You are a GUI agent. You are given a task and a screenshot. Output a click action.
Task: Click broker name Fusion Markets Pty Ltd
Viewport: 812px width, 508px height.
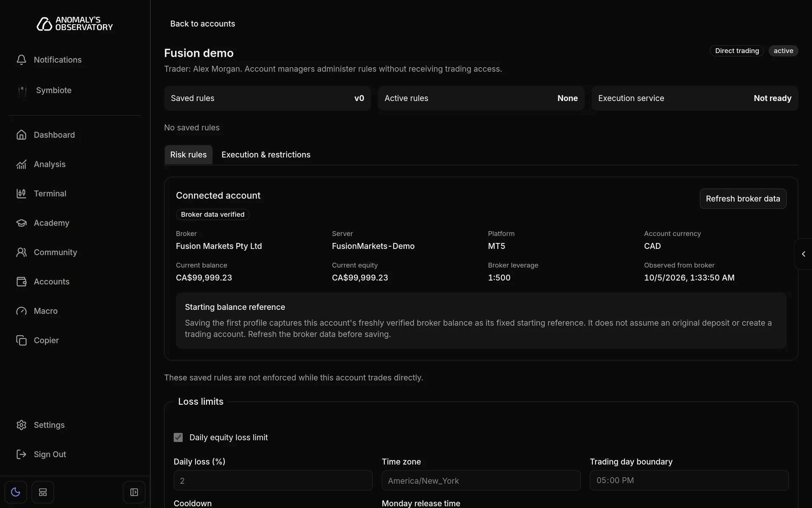(219, 246)
